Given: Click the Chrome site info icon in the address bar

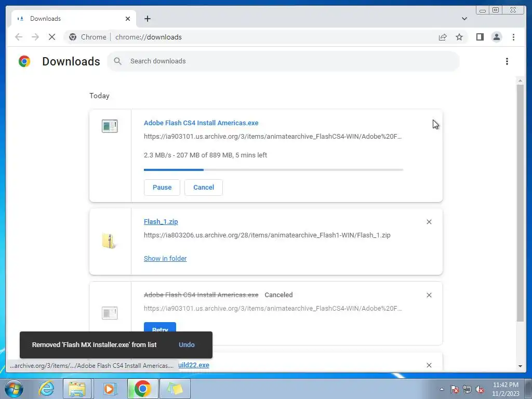Looking at the screenshot, I should (x=73, y=37).
